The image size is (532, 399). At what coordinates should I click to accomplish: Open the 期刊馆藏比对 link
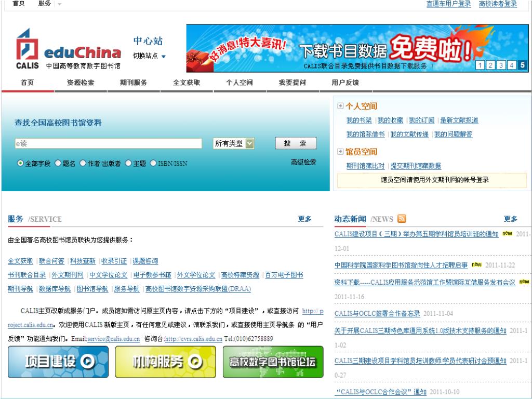coord(365,166)
